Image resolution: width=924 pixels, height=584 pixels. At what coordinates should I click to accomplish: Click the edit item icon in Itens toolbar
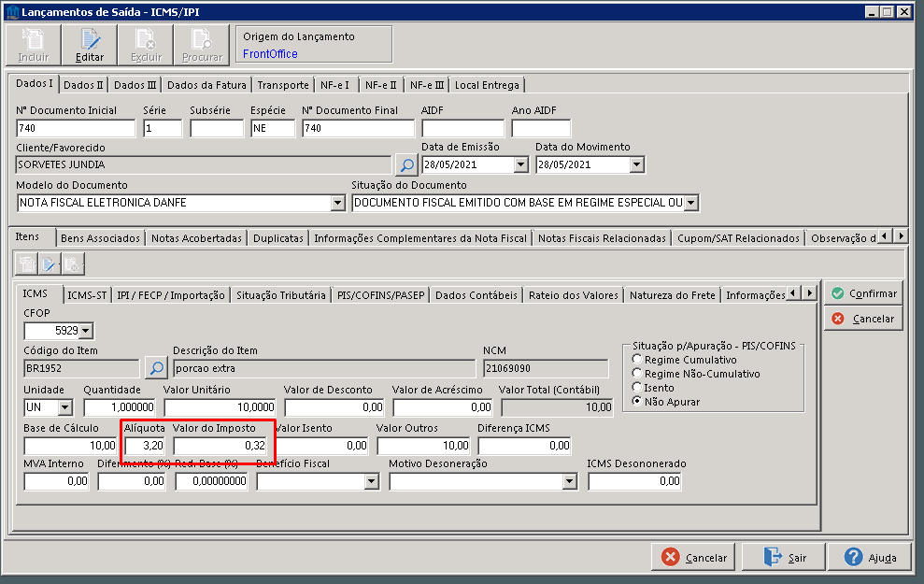tap(49, 264)
